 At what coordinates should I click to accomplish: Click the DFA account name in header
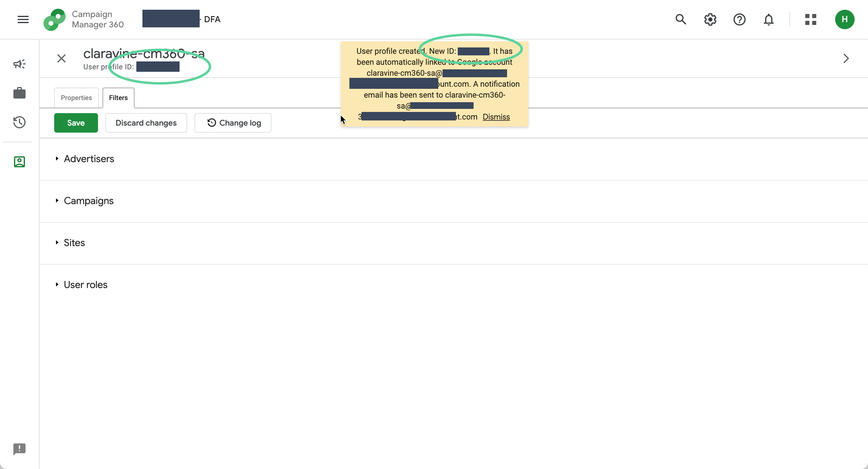coord(182,19)
